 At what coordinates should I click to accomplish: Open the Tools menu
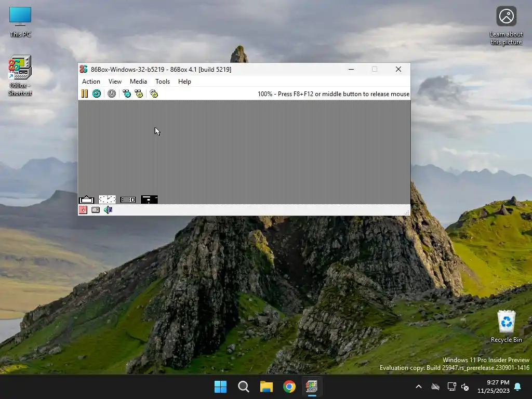(163, 82)
